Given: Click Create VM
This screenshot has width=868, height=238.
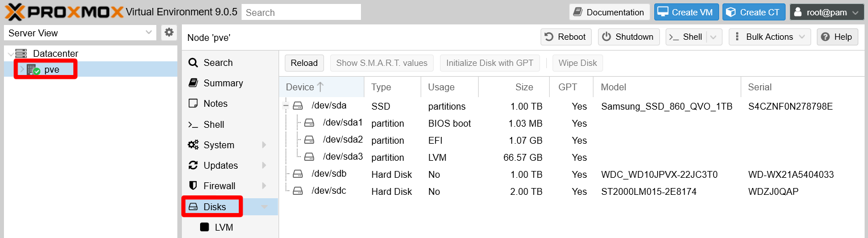Looking at the screenshot, I should (686, 12).
